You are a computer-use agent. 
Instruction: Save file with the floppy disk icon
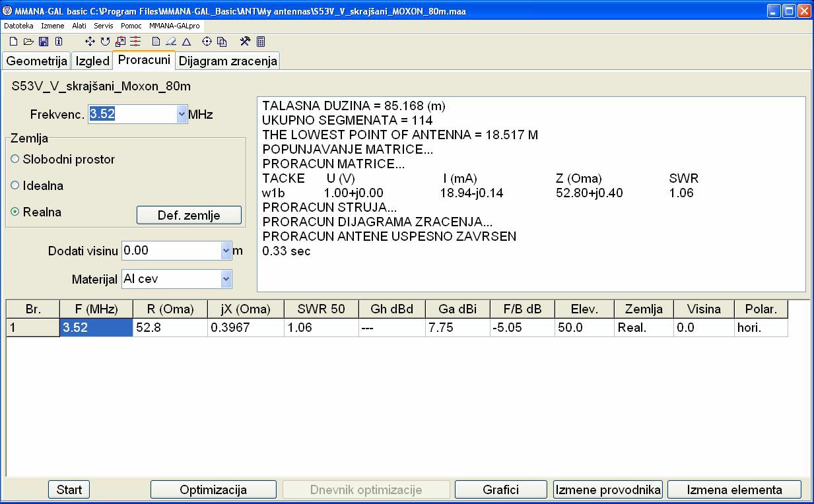(x=43, y=42)
